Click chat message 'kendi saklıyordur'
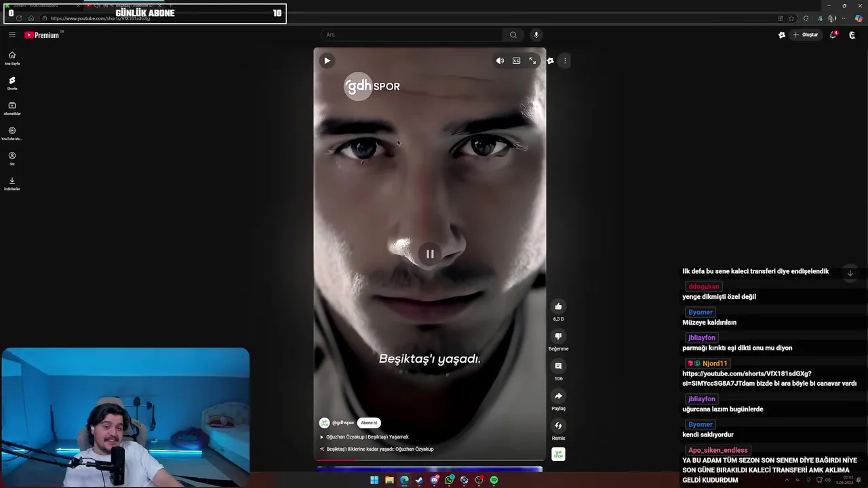Screen dimensions: 868x488 pyautogui.click(x=708, y=434)
